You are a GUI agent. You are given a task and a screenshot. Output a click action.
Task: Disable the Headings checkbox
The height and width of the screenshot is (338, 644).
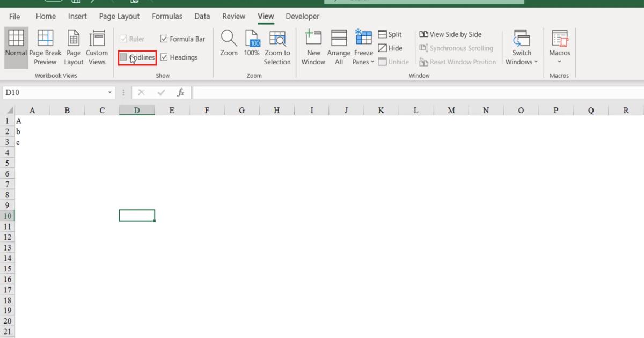(163, 57)
